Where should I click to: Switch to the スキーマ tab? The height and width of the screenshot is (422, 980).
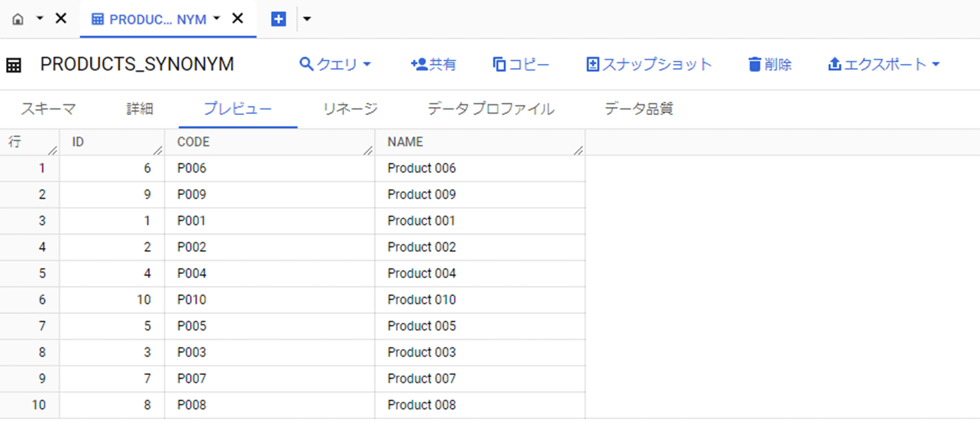point(48,108)
